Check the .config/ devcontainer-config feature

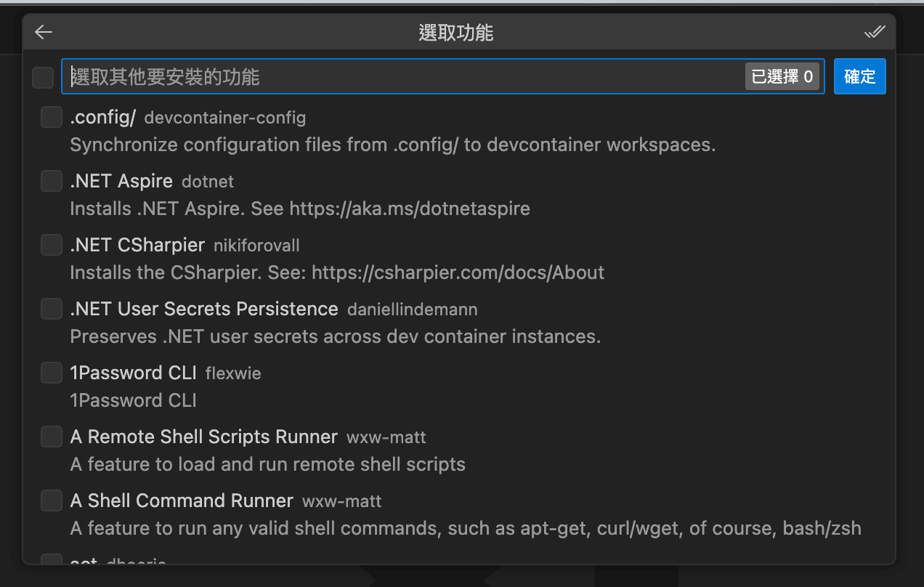[51, 117]
